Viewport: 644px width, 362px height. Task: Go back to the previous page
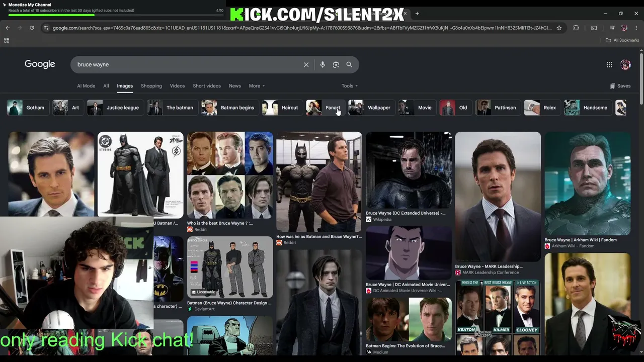point(8,28)
